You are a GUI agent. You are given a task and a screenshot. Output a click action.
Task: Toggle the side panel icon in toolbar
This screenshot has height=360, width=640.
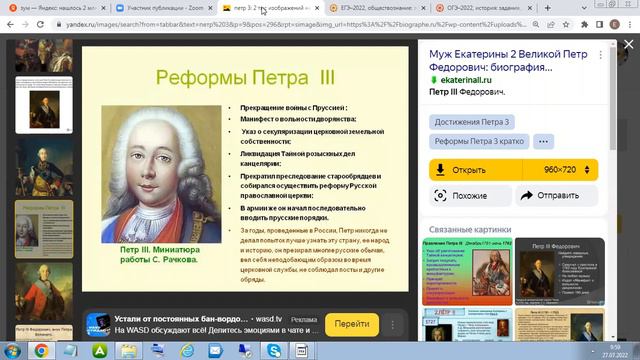pyautogui.click(x=599, y=24)
